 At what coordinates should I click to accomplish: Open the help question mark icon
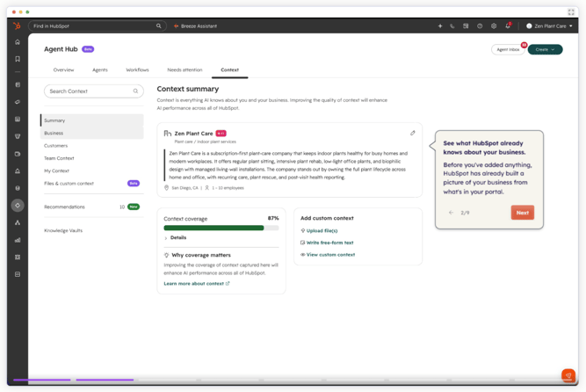[x=480, y=26]
